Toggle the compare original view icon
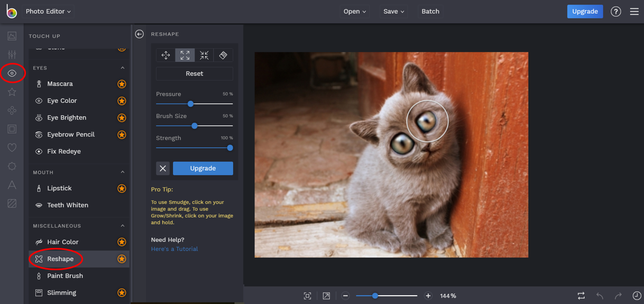The width and height of the screenshot is (644, 304). pos(581,296)
